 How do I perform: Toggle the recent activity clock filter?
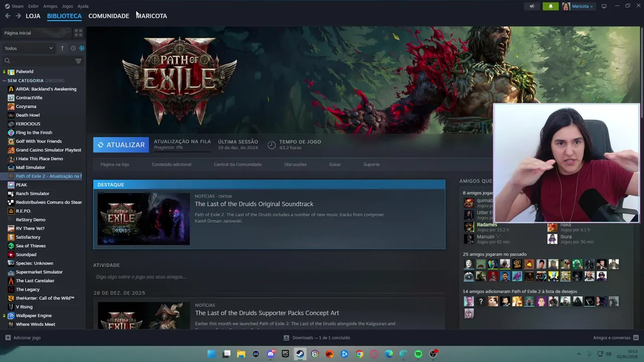(73, 48)
